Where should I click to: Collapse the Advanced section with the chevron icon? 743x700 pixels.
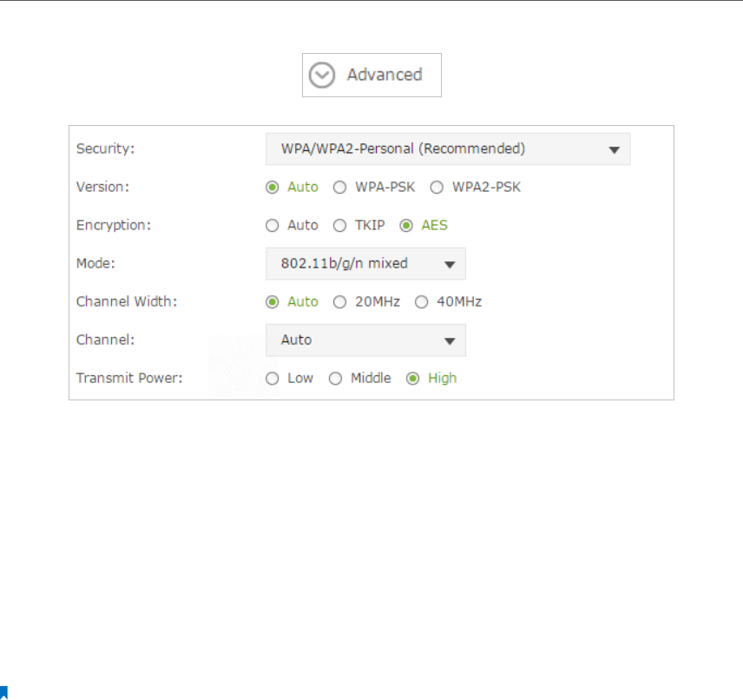click(x=322, y=75)
